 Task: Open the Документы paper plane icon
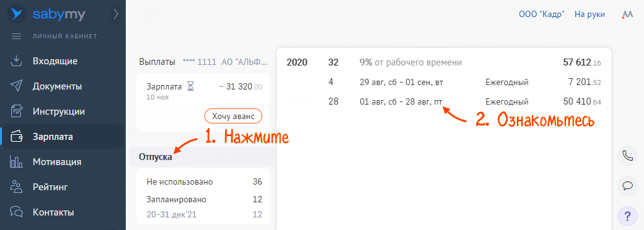(x=16, y=86)
